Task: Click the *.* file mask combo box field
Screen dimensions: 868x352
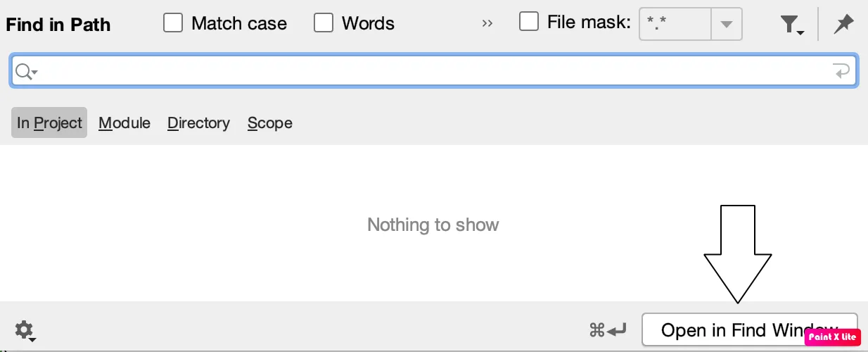Action: 674,25
